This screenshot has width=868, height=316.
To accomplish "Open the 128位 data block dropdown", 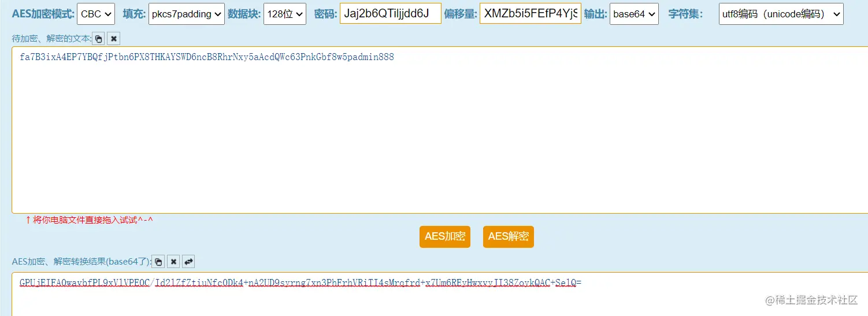I will coord(285,14).
